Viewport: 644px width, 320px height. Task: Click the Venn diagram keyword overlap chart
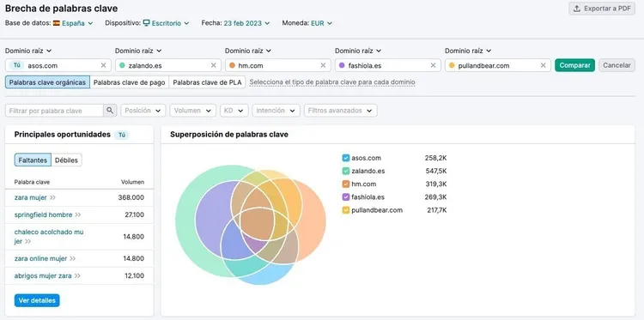point(251,225)
